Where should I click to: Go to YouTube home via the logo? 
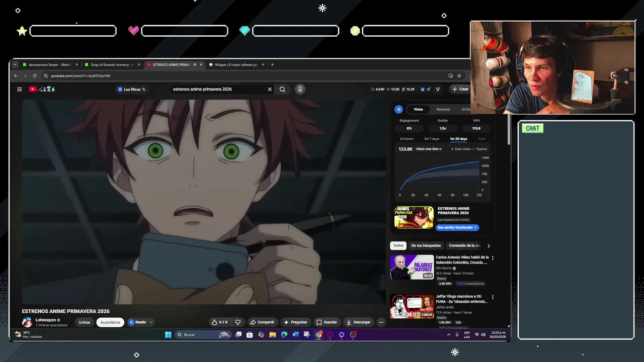click(x=41, y=89)
